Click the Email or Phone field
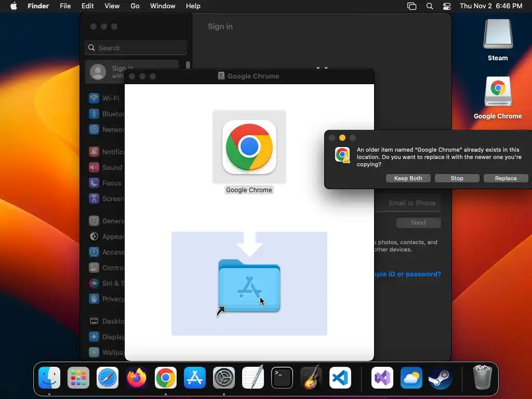This screenshot has height=399, width=532. pos(408,203)
